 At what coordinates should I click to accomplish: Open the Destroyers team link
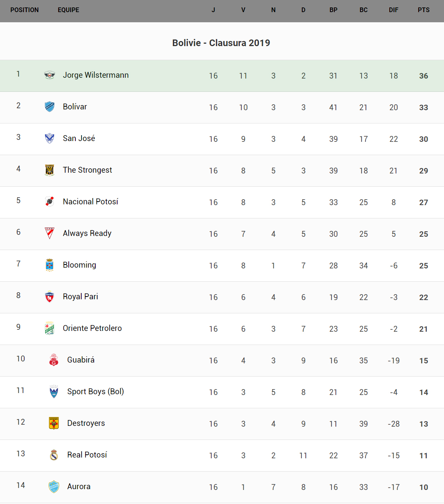click(x=86, y=423)
